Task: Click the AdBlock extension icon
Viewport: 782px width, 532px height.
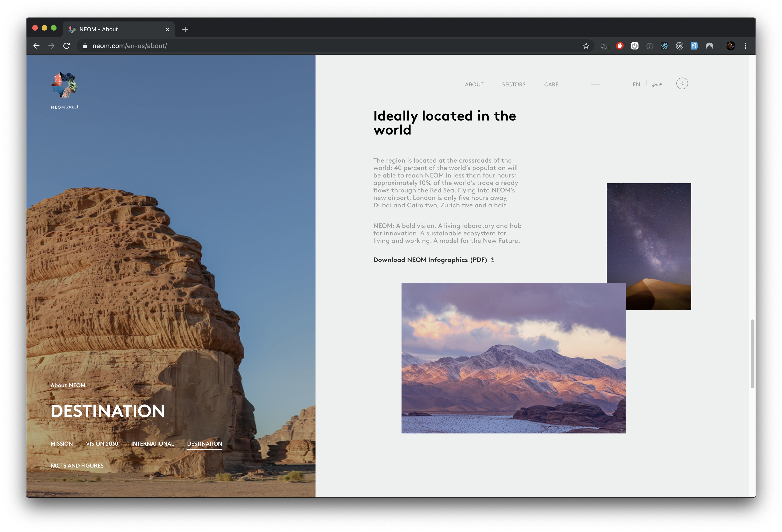Action: [620, 46]
